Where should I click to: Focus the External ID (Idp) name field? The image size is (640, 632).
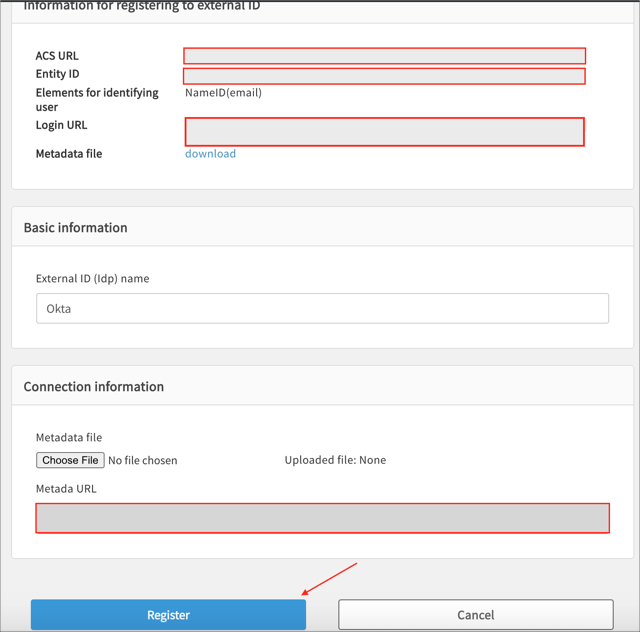pos(322,308)
